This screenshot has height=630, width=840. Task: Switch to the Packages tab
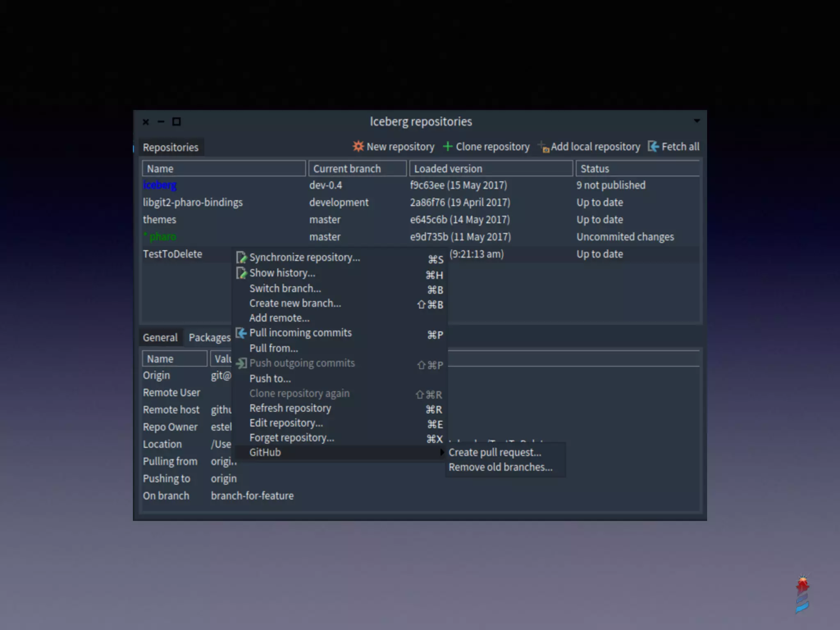click(209, 338)
